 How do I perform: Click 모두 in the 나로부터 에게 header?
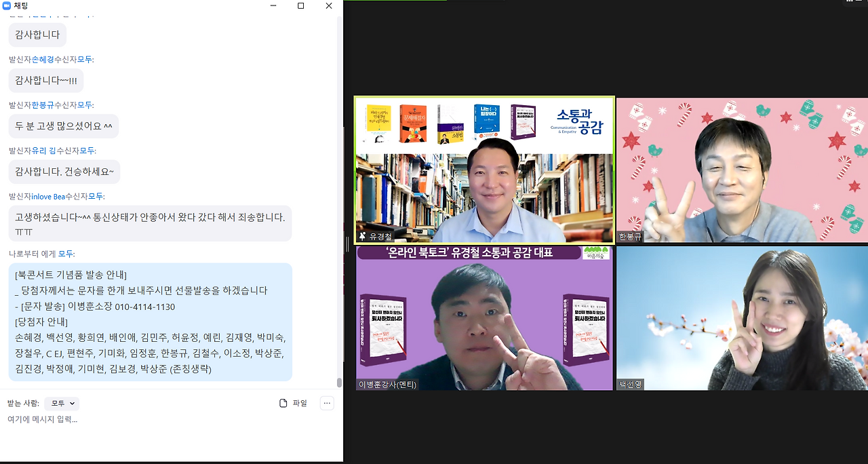[66, 254]
